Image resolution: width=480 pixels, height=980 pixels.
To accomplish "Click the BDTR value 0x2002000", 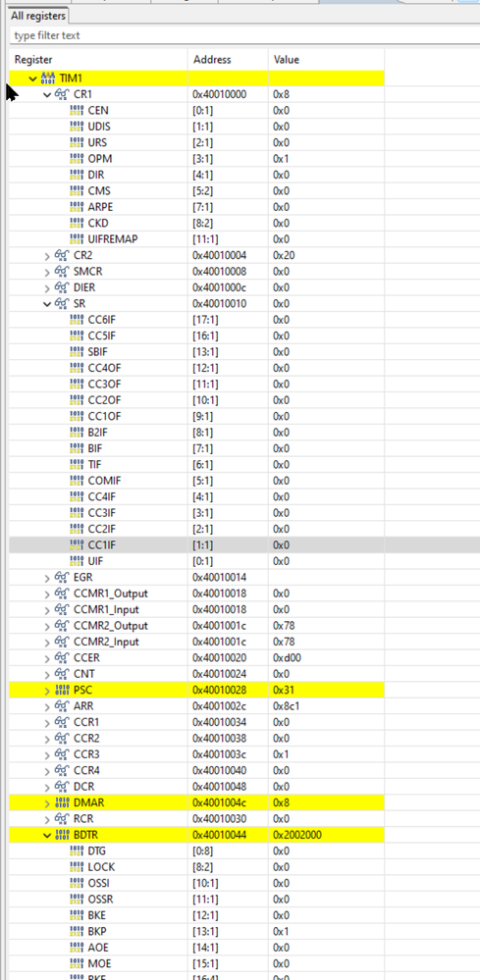I will click(297, 835).
